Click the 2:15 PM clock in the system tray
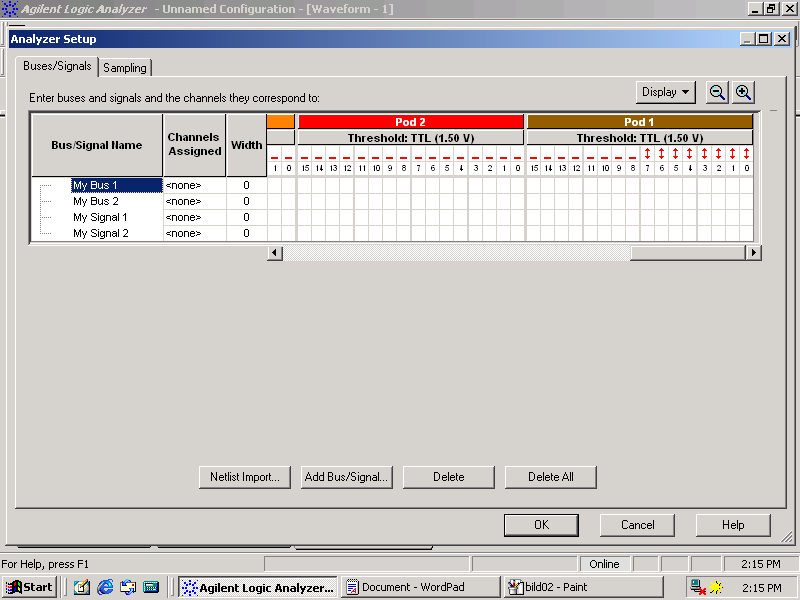 (x=762, y=588)
